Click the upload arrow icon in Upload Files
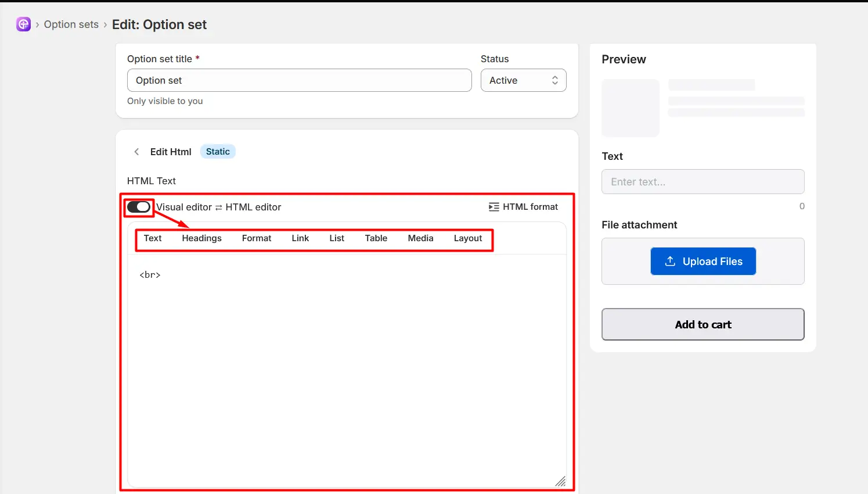The height and width of the screenshot is (494, 868). tap(670, 261)
